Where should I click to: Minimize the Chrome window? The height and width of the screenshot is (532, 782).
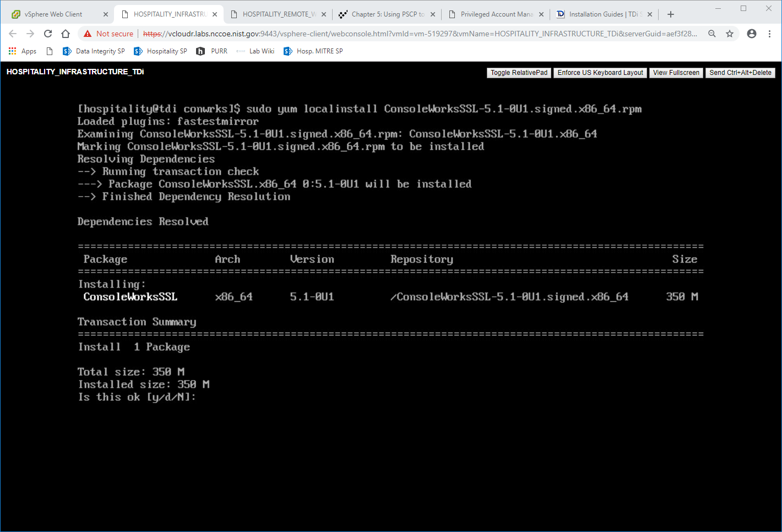click(718, 8)
